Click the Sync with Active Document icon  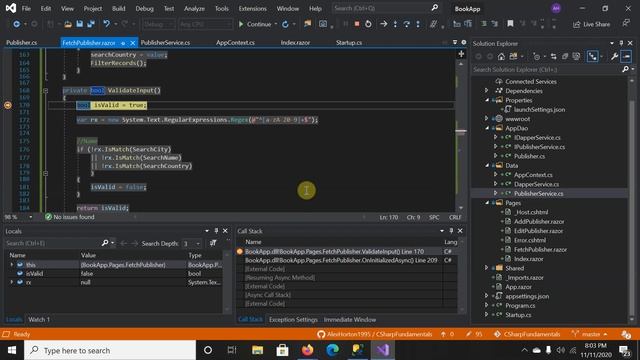click(553, 56)
